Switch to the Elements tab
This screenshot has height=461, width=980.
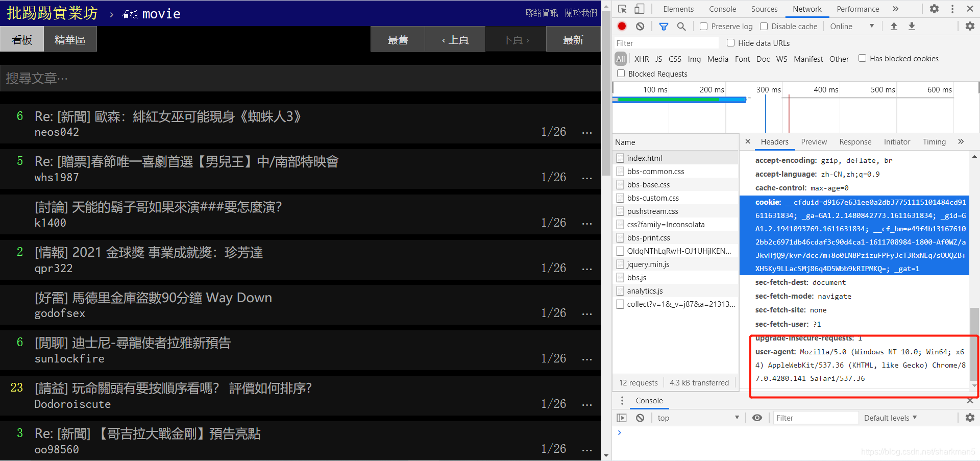tap(678, 9)
